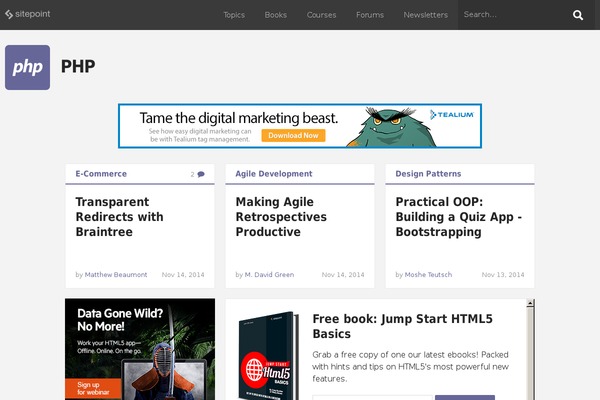Open Design Patterns category link
Screen dimensions: 600x400
(428, 174)
